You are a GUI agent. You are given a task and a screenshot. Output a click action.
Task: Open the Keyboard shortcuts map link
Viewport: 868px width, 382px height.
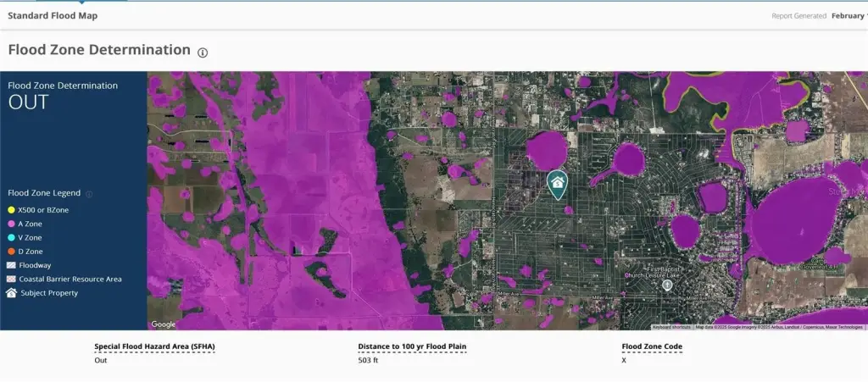tap(672, 327)
